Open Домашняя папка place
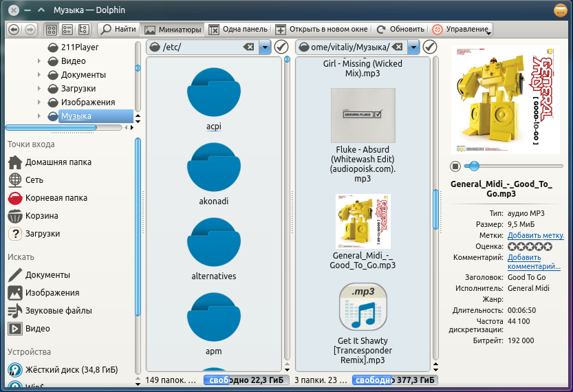The height and width of the screenshot is (392, 573). [x=50, y=162]
